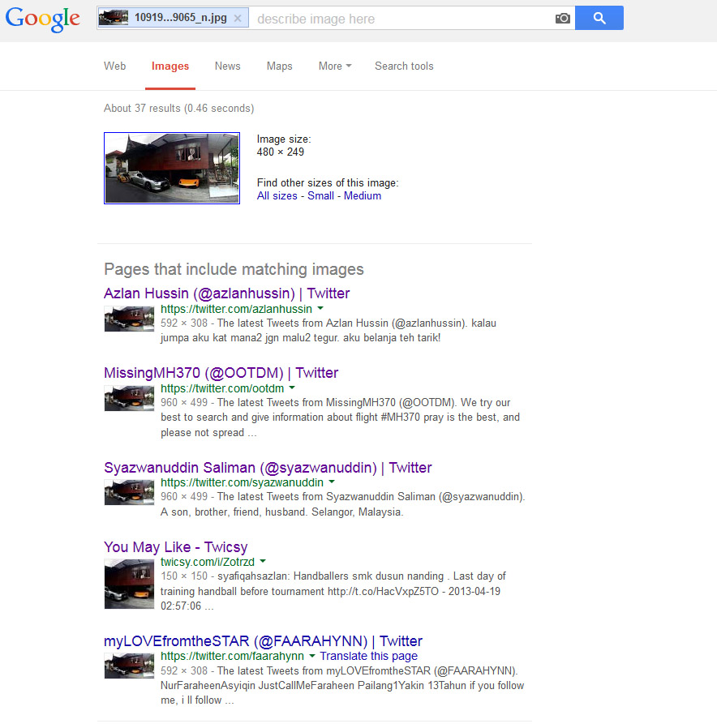717x728 pixels.
Task: Expand dropdown arrow beside ootdm URL
Action: 292,388
